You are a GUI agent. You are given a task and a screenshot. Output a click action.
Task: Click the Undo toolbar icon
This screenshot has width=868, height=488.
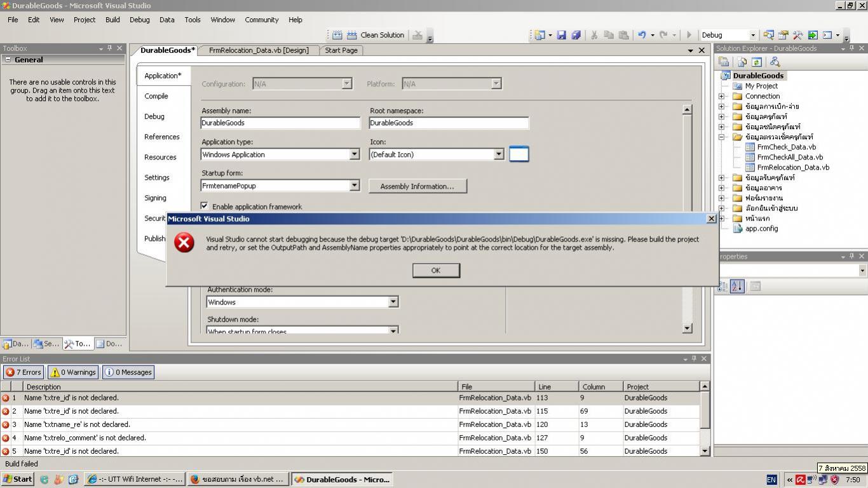click(642, 35)
